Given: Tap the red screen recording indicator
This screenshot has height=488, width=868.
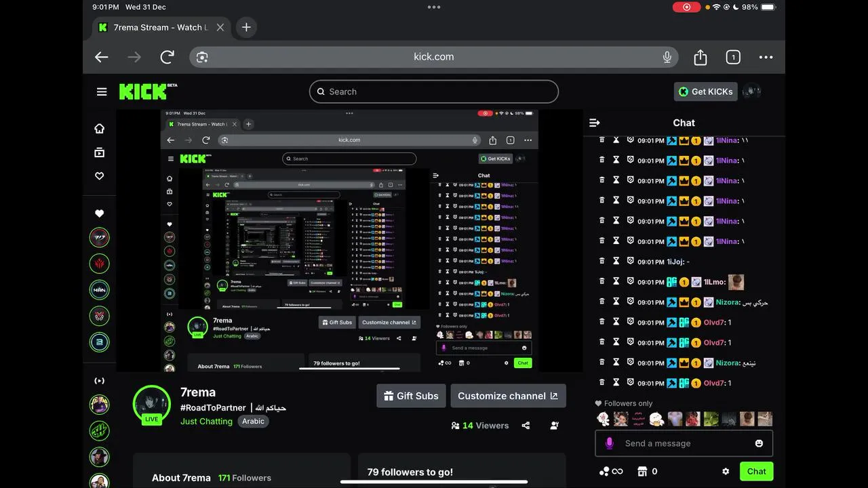Looking at the screenshot, I should click(x=686, y=7).
